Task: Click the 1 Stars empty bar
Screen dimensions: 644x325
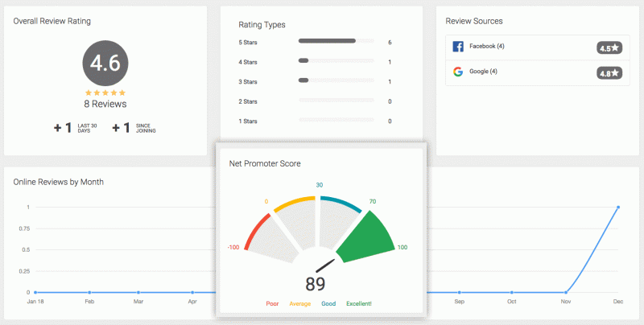Action: tap(336, 120)
